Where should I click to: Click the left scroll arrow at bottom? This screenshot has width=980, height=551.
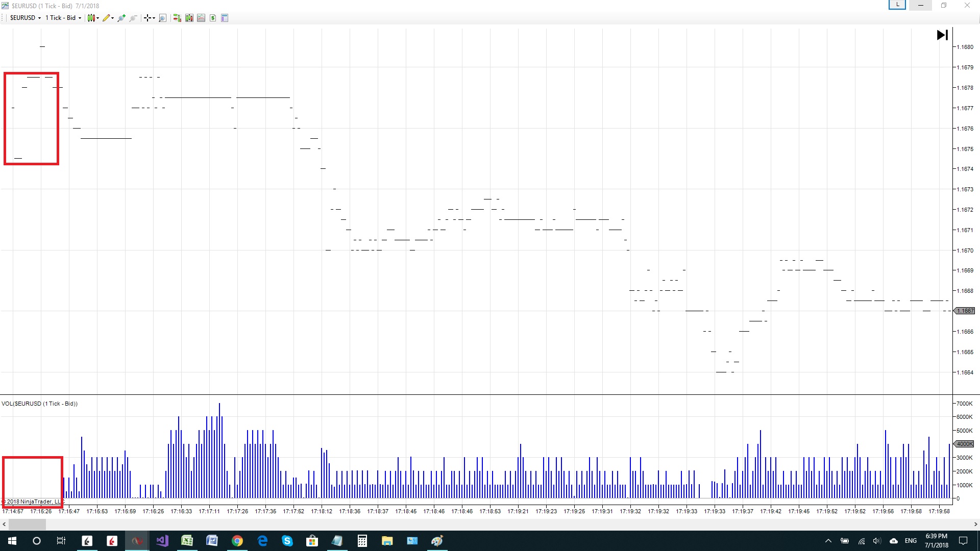[x=4, y=524]
